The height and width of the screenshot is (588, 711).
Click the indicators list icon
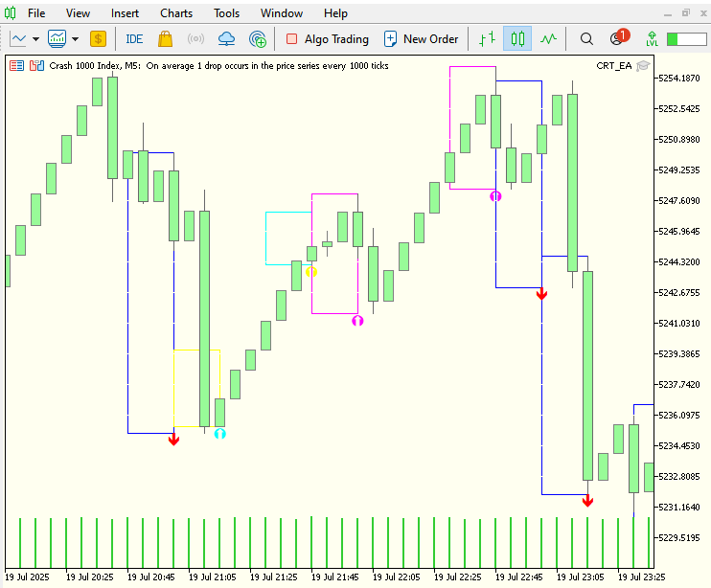click(x=57, y=39)
